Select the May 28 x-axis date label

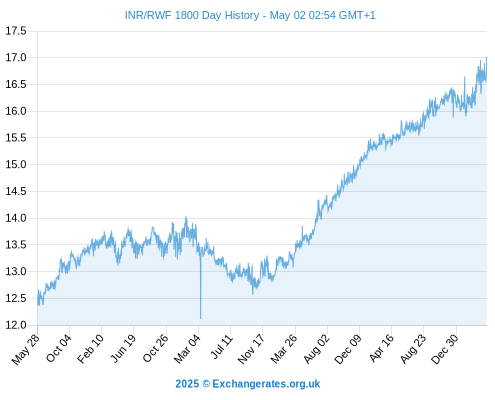point(26,349)
